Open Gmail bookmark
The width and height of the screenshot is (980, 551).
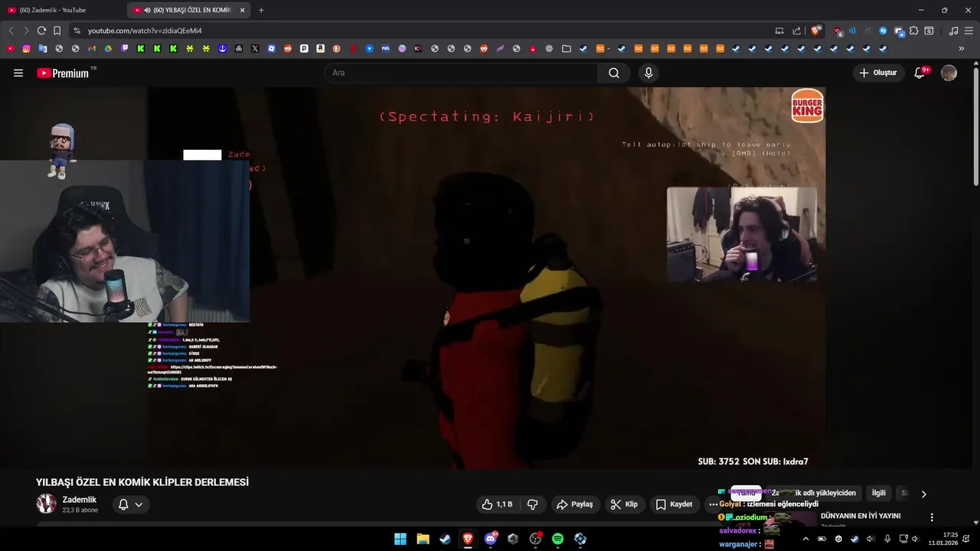tap(92, 48)
